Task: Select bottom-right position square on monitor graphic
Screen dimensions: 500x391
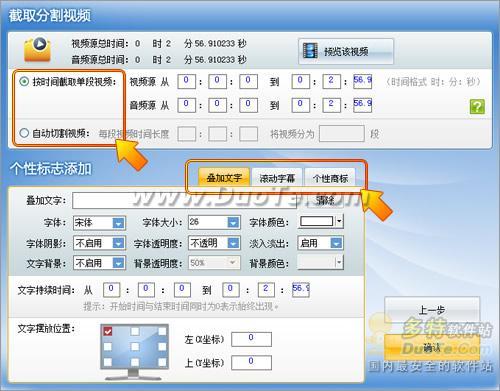Action: pyautogui.click(x=162, y=362)
